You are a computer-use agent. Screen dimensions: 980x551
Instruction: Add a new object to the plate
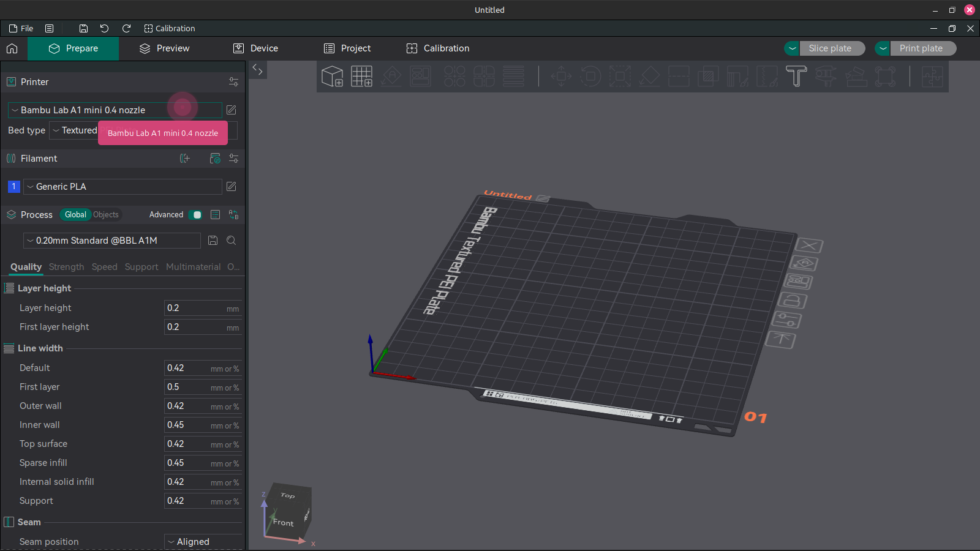pos(332,76)
